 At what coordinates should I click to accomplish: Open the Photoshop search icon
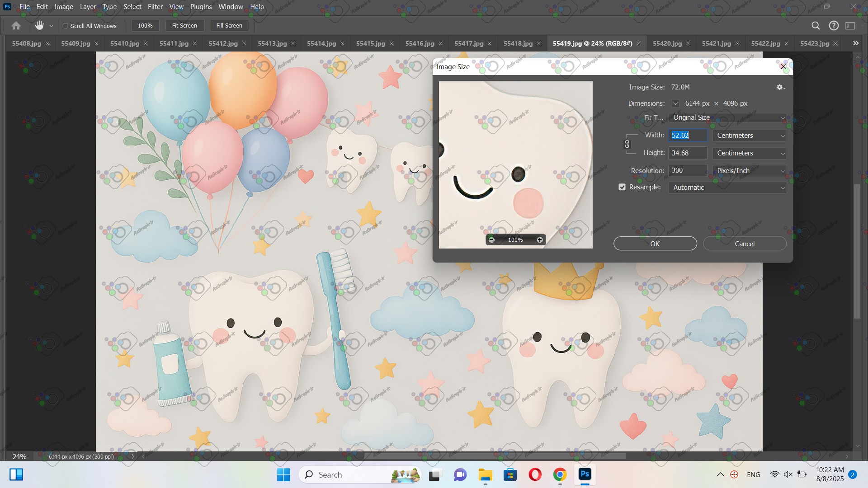pos(816,26)
